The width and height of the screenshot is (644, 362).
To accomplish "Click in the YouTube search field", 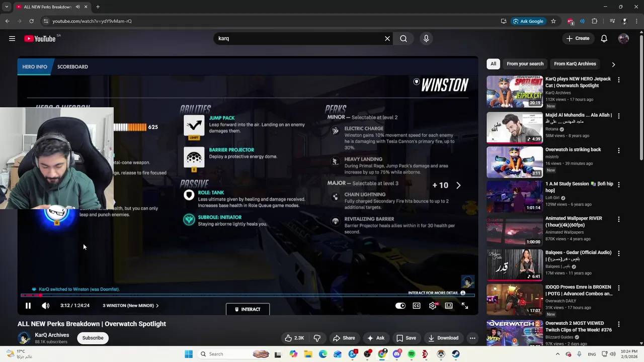I will click(x=299, y=39).
